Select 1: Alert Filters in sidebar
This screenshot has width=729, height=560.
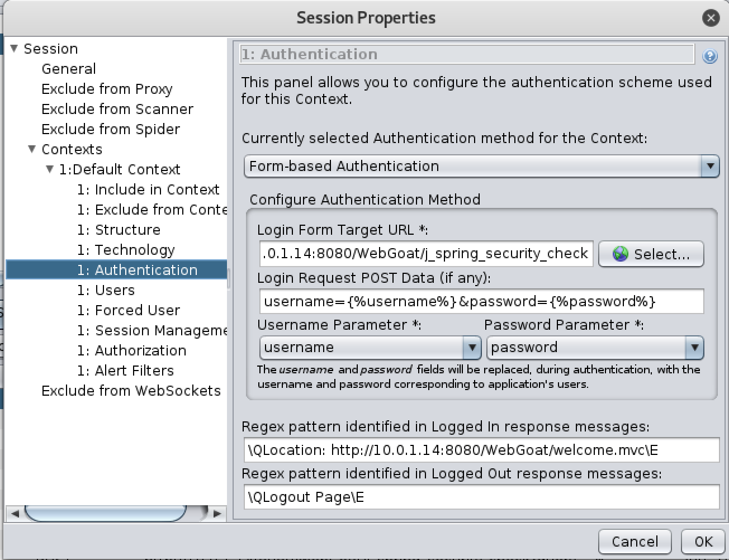(x=126, y=370)
